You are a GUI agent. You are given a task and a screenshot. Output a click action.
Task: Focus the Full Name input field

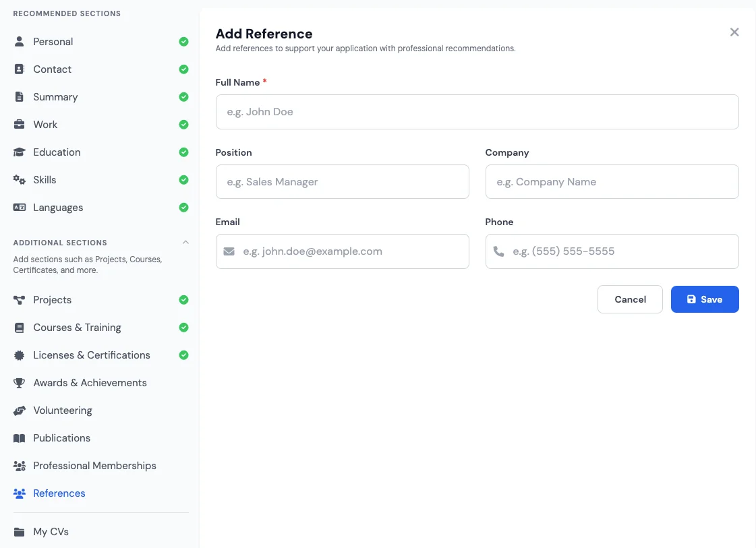[477, 112]
